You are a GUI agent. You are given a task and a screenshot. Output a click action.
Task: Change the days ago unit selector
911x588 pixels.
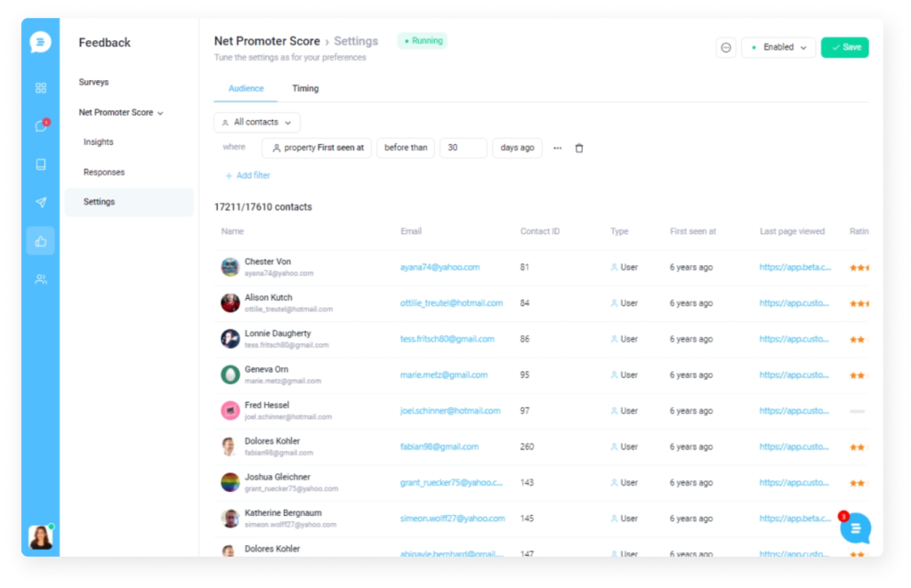pyautogui.click(x=517, y=149)
